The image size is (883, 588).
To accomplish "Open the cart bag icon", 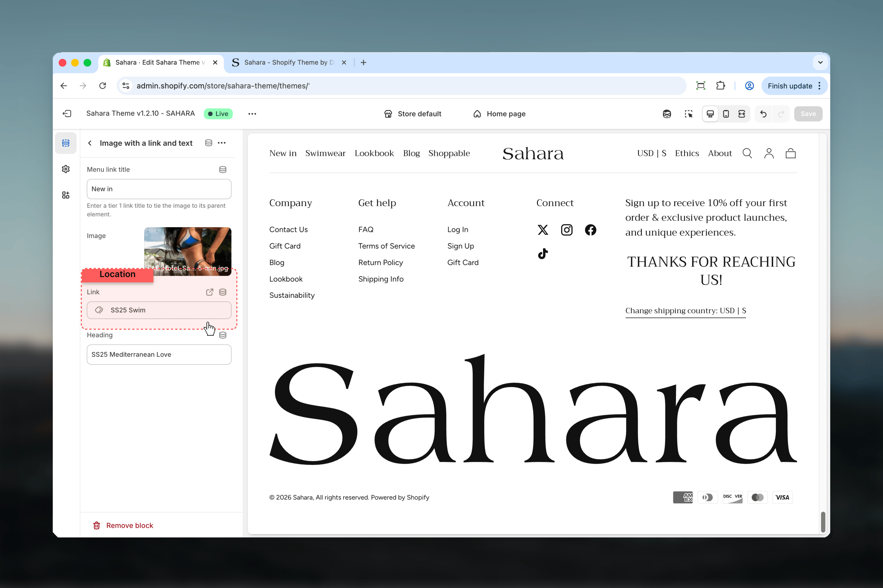I will [x=791, y=153].
